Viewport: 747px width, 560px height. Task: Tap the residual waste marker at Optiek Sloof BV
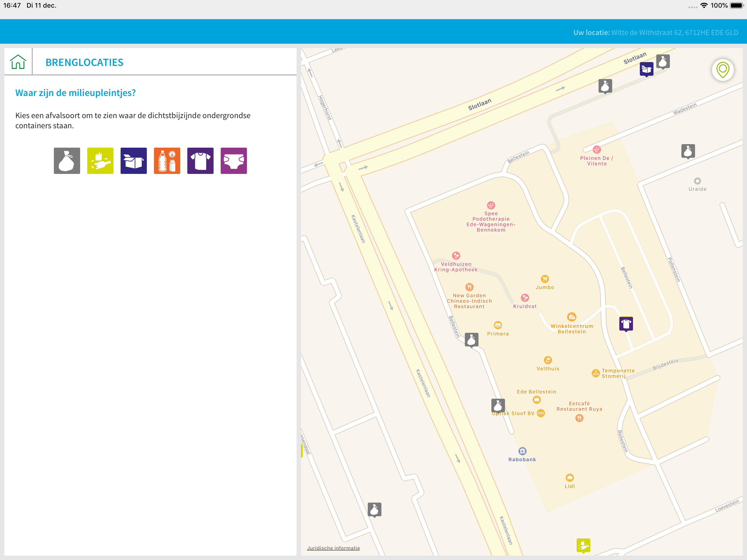click(498, 406)
